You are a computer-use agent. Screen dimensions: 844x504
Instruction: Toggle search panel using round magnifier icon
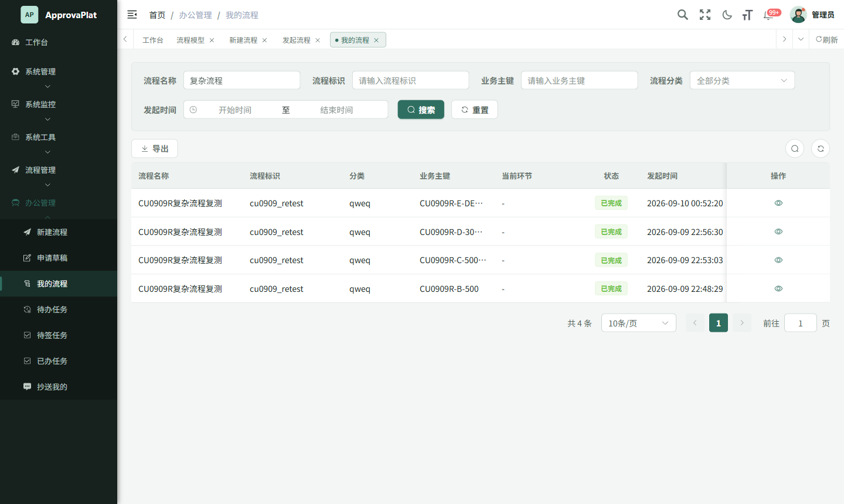(x=795, y=148)
